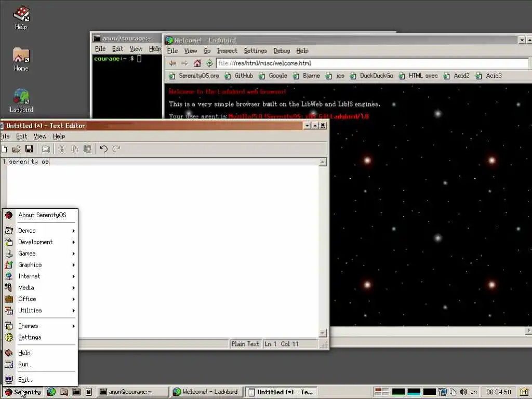The width and height of the screenshot is (532, 399).
Task: Click the Plain Text status bar entry
Action: pos(245,344)
